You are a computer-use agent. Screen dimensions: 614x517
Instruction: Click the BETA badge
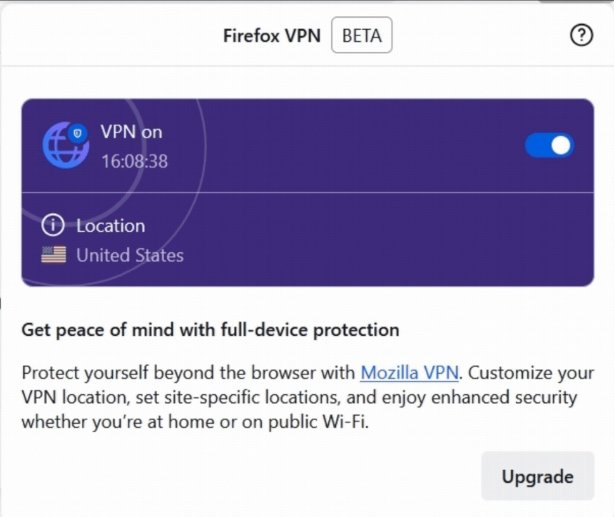[x=361, y=36]
